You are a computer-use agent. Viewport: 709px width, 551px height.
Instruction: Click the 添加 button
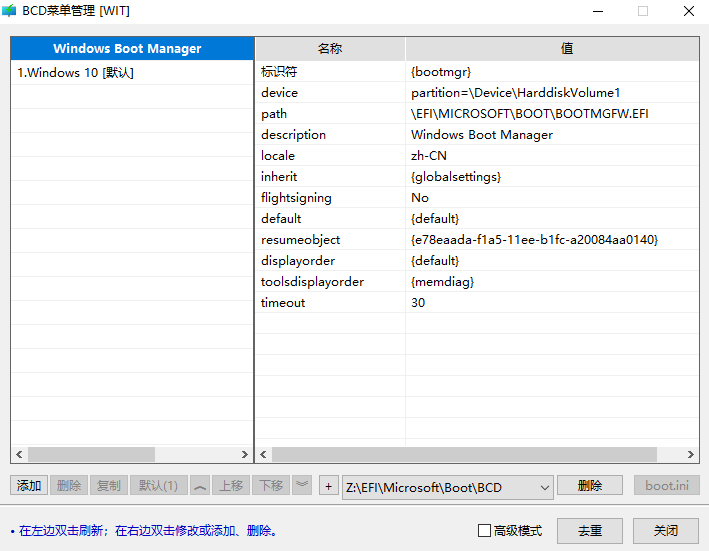point(29,485)
